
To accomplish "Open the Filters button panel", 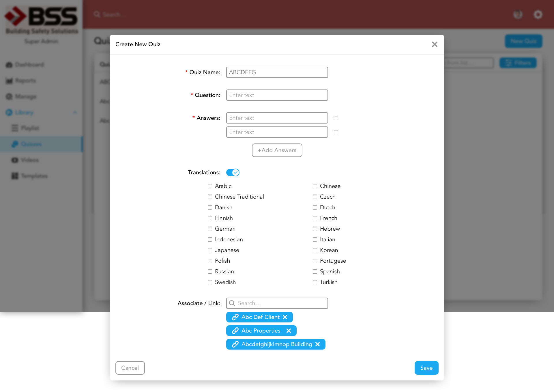I will click(x=518, y=63).
